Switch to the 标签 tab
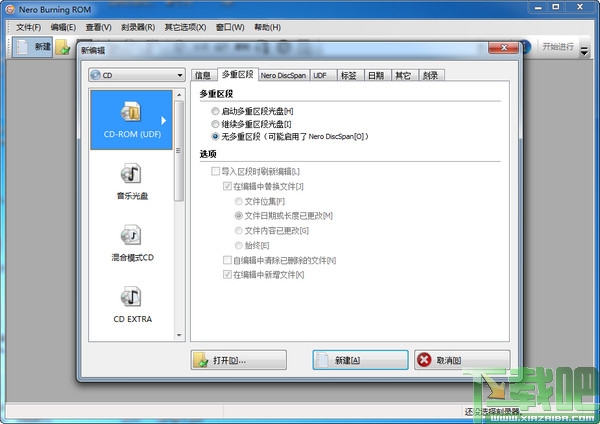This screenshot has height=424, width=600. coord(349,75)
